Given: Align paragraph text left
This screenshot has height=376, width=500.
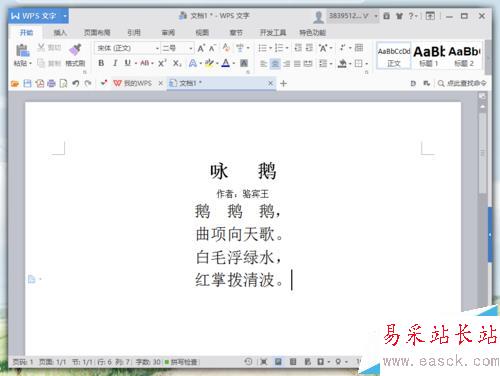Looking at the screenshot, I should click(x=263, y=63).
